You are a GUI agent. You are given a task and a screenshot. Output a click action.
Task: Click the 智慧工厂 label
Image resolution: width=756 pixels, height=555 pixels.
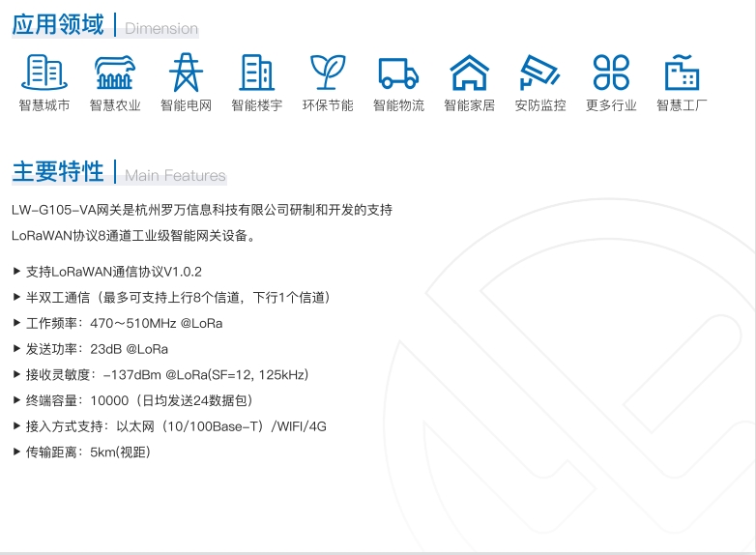point(683,105)
